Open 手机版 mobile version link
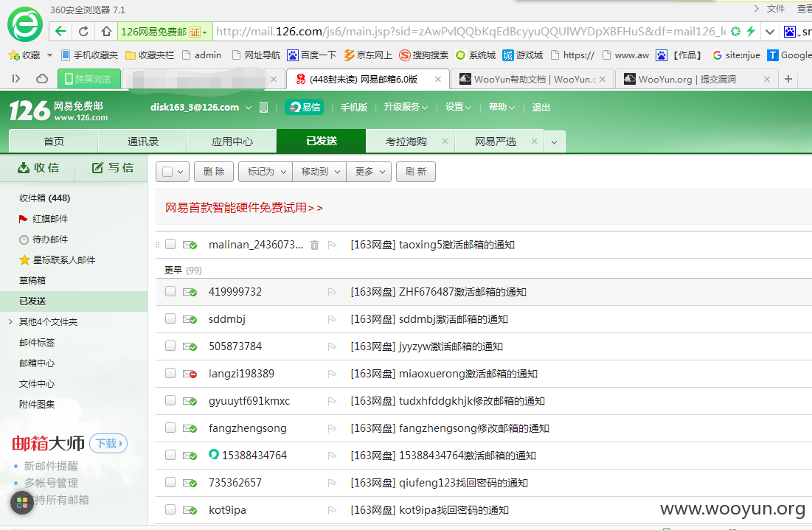 tap(354, 107)
